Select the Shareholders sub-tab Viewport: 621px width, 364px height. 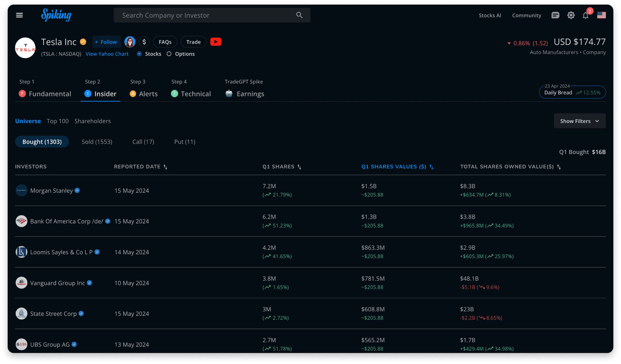[x=93, y=121]
